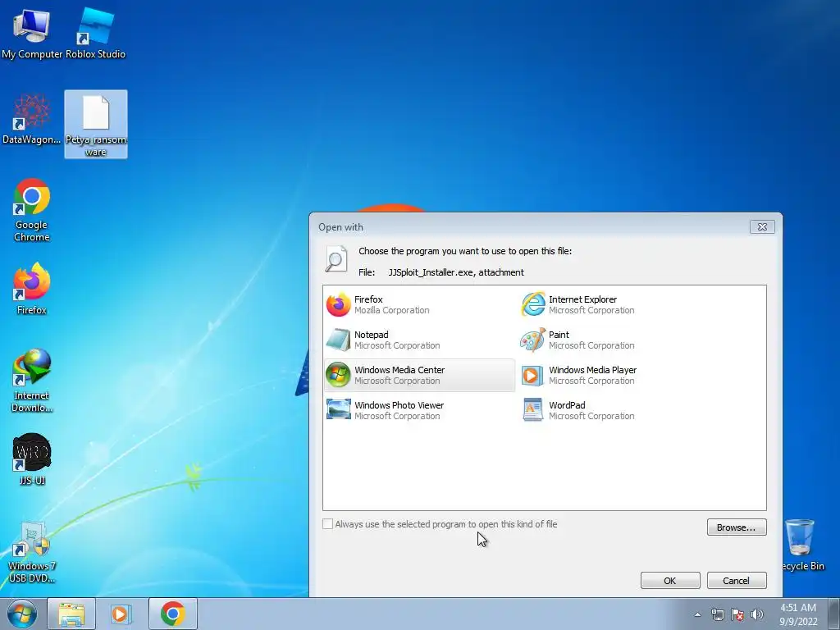This screenshot has width=840, height=630.
Task: Toggle 'Always use the selected program' checkbox
Action: [x=327, y=524]
